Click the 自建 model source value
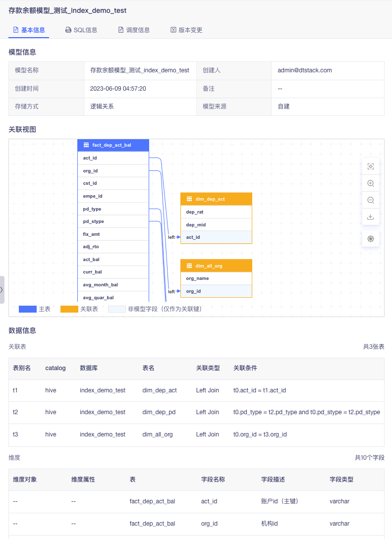This screenshot has width=392, height=539. (x=283, y=106)
